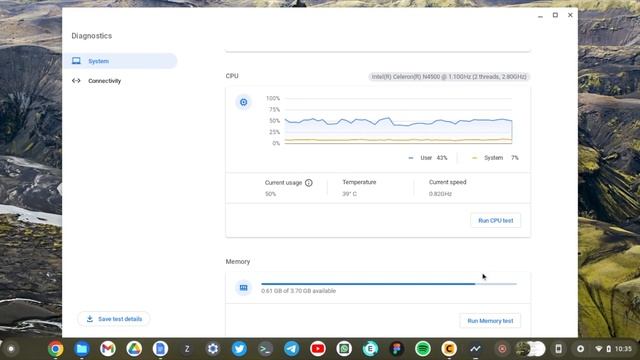The height and width of the screenshot is (360, 640).
Task: Click the CPU chip icon
Action: [x=244, y=102]
